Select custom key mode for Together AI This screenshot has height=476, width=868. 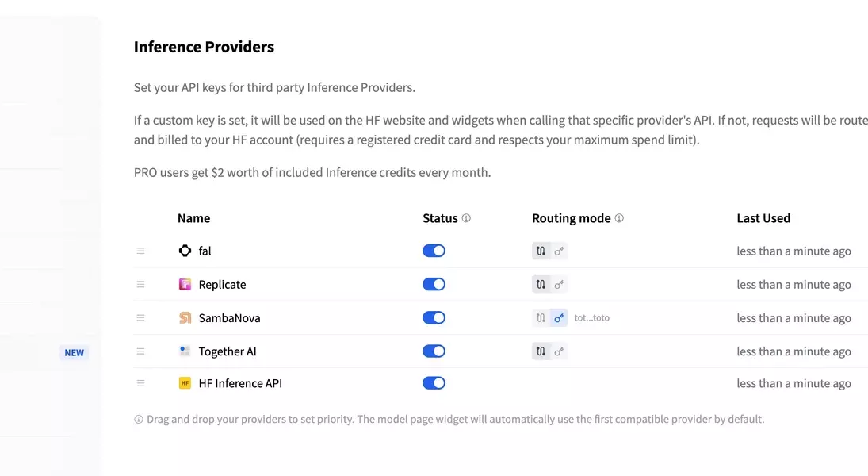[559, 351]
